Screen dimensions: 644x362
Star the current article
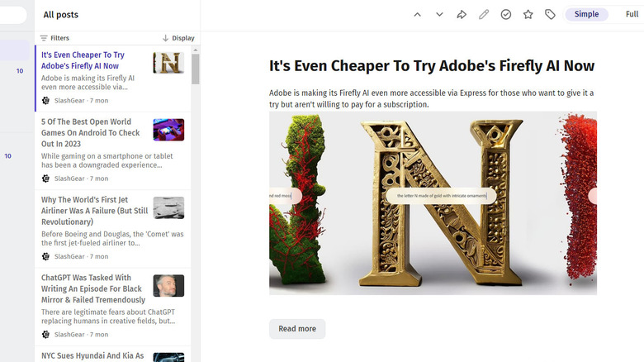tap(528, 15)
